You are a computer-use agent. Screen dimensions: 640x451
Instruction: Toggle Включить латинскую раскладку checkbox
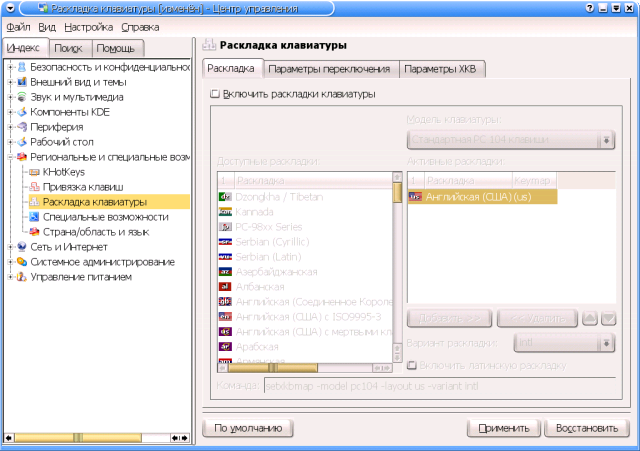tap(412, 366)
